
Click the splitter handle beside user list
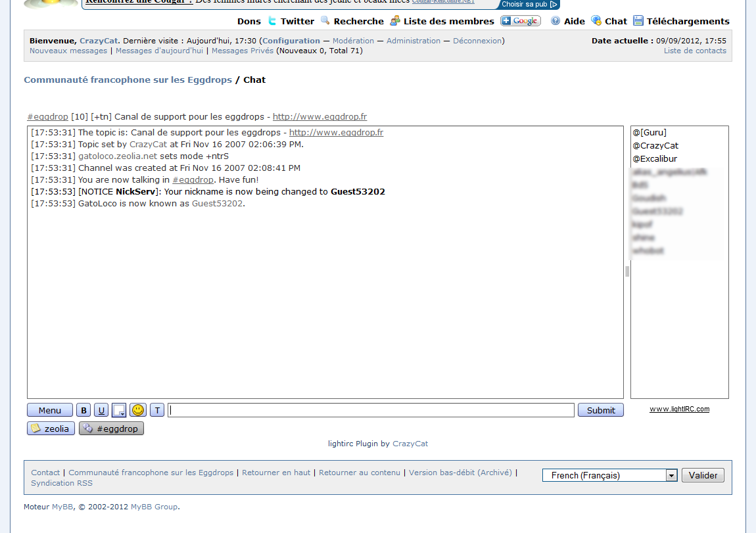point(627,271)
